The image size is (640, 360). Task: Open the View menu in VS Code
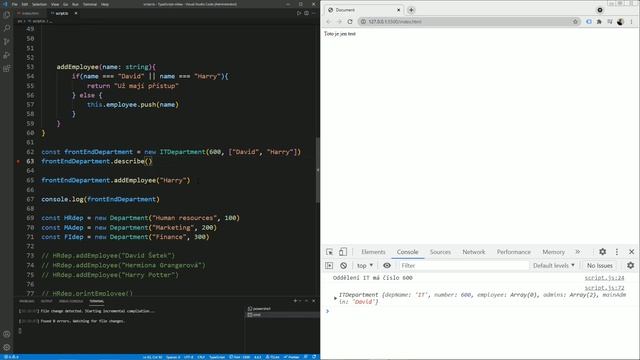pos(55,4)
